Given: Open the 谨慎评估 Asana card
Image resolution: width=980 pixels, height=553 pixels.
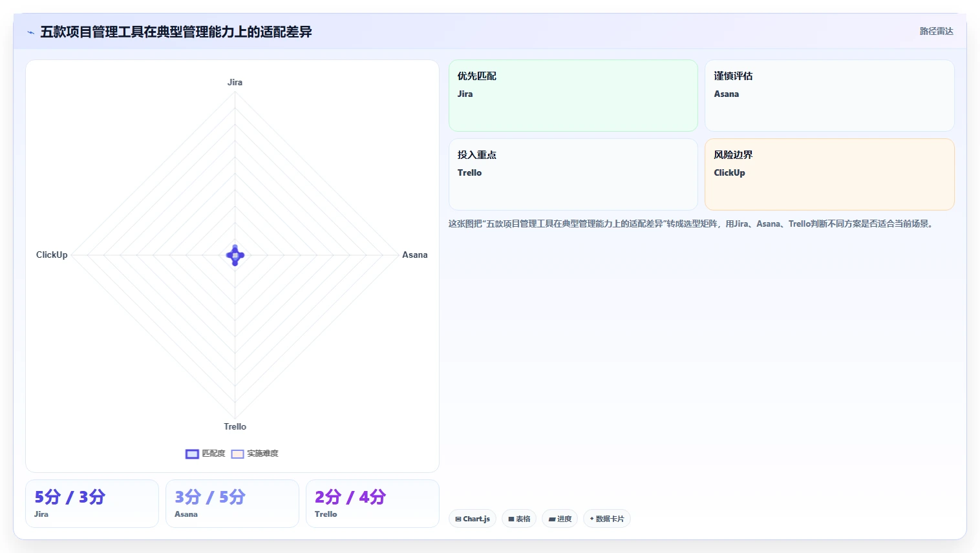Looking at the screenshot, I should [x=829, y=96].
